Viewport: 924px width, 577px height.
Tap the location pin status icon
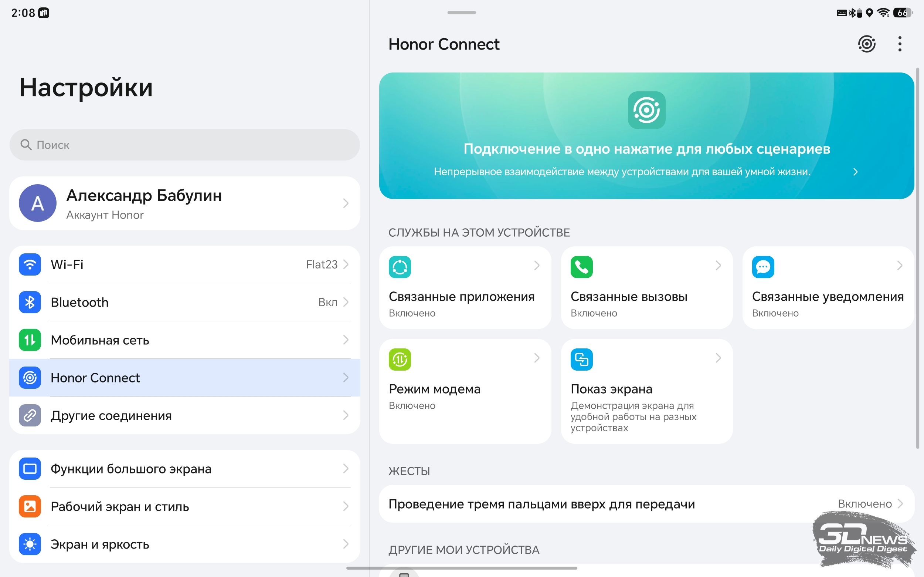(869, 13)
